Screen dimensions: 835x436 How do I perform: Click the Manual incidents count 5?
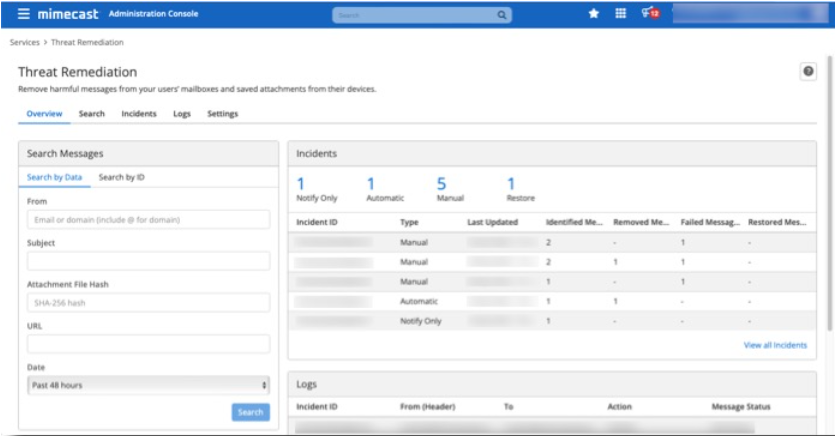(x=442, y=184)
